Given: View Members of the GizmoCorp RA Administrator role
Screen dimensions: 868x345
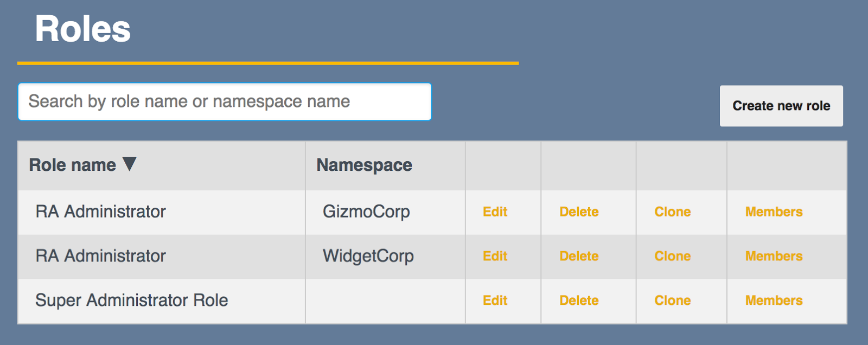Looking at the screenshot, I should (773, 212).
